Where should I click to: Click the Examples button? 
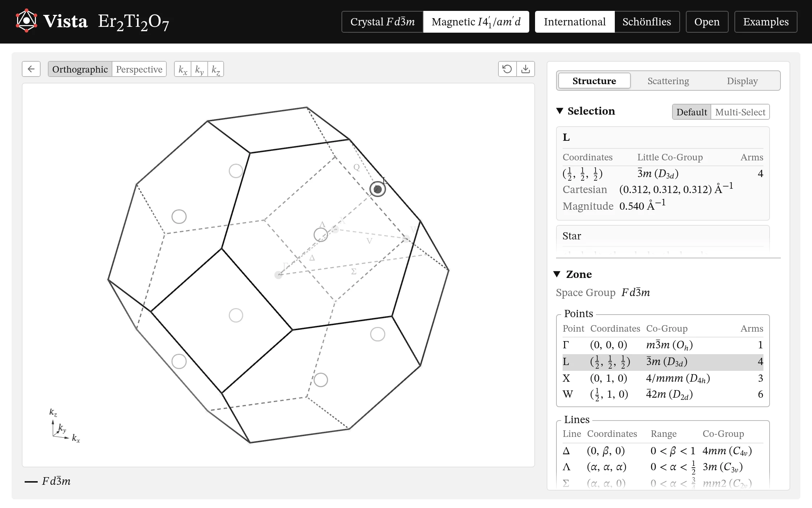pos(766,22)
